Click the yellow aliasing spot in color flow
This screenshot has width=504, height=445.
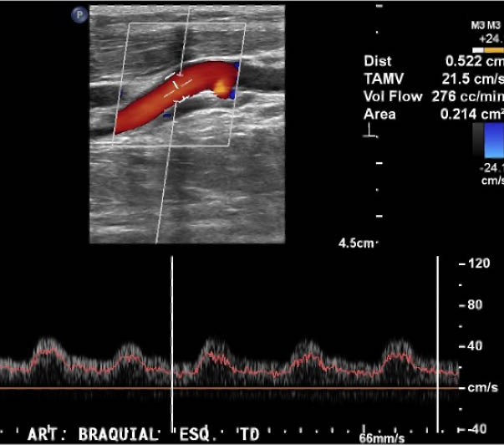[x=220, y=85]
